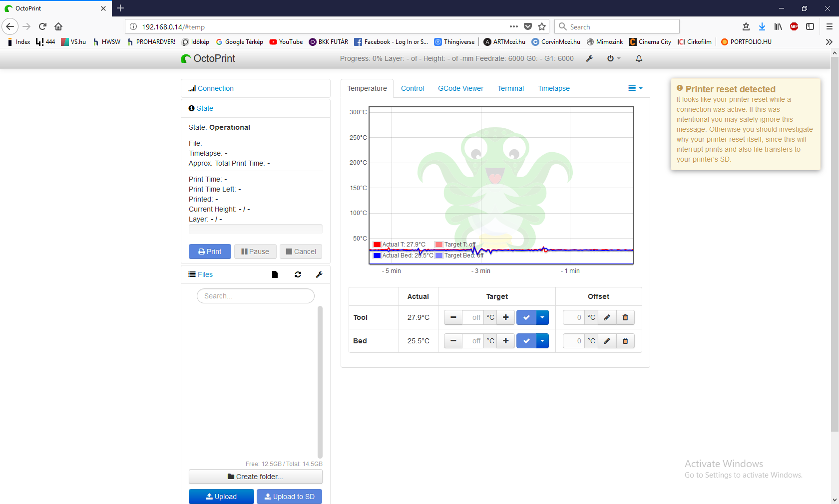Open the Timelapse tab
This screenshot has height=504, width=839.
pyautogui.click(x=554, y=88)
